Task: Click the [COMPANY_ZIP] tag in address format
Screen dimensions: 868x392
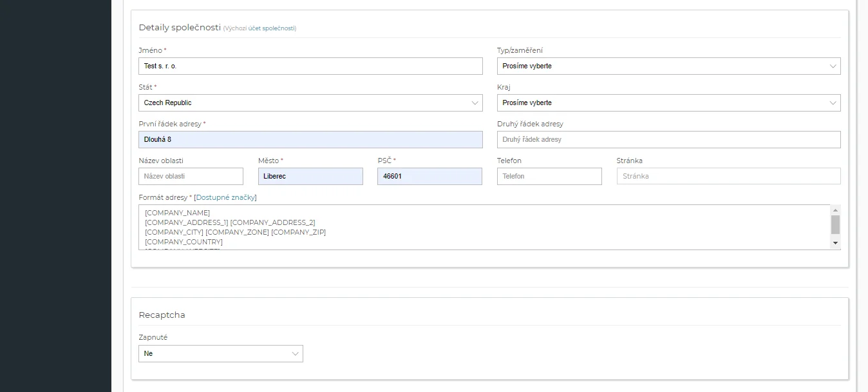Action: click(x=298, y=232)
